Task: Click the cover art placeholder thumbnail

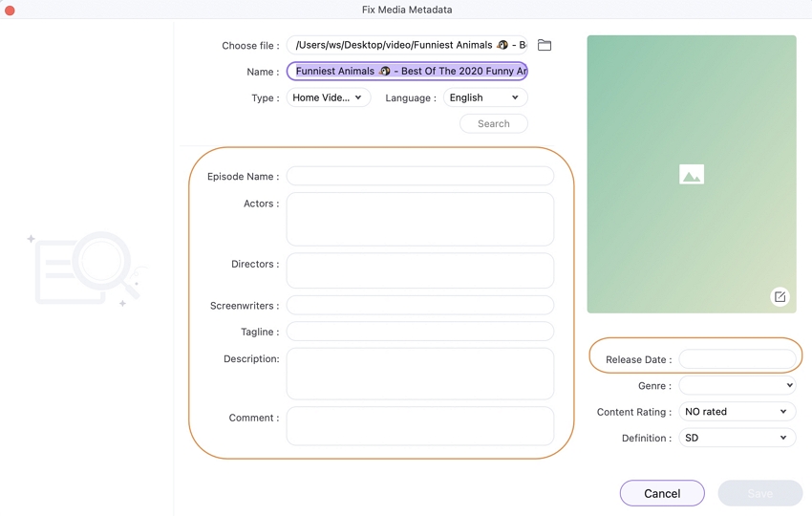Action: point(691,174)
